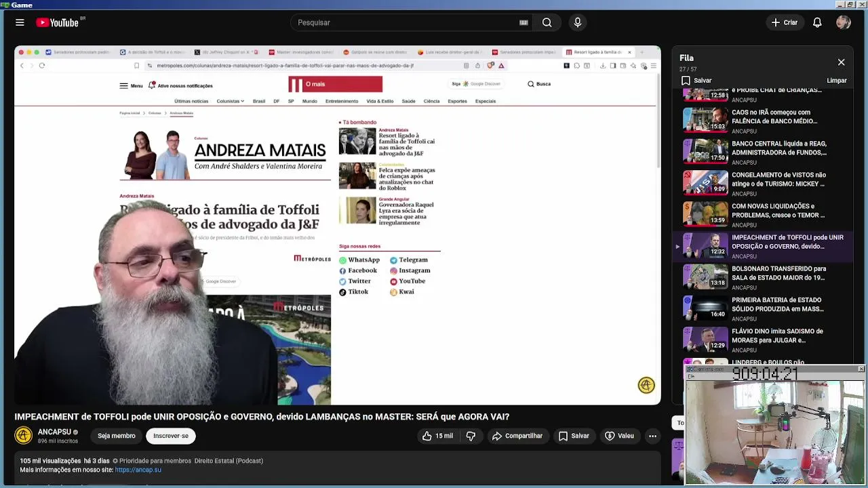
Task: Subscribe with Inscrever-se button
Action: point(171,436)
